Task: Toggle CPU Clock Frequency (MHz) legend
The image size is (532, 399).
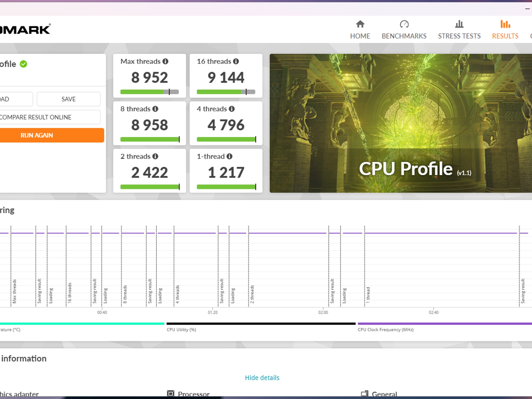Action: (445, 327)
